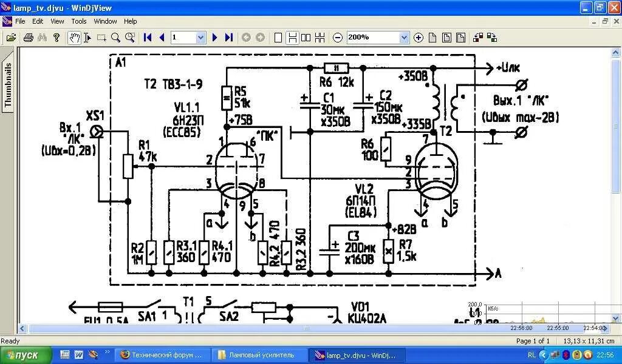
Task: Open the File menu
Action: click(20, 21)
